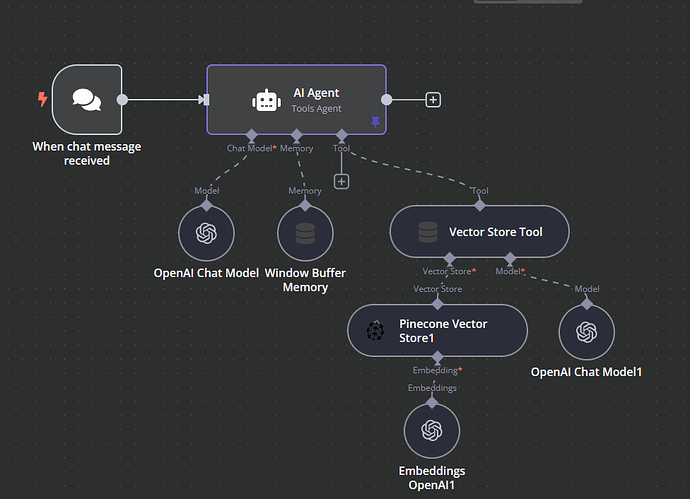Click the Memory diamond connector on AI Agent
Image resolution: width=690 pixels, height=499 pixels.
[297, 135]
